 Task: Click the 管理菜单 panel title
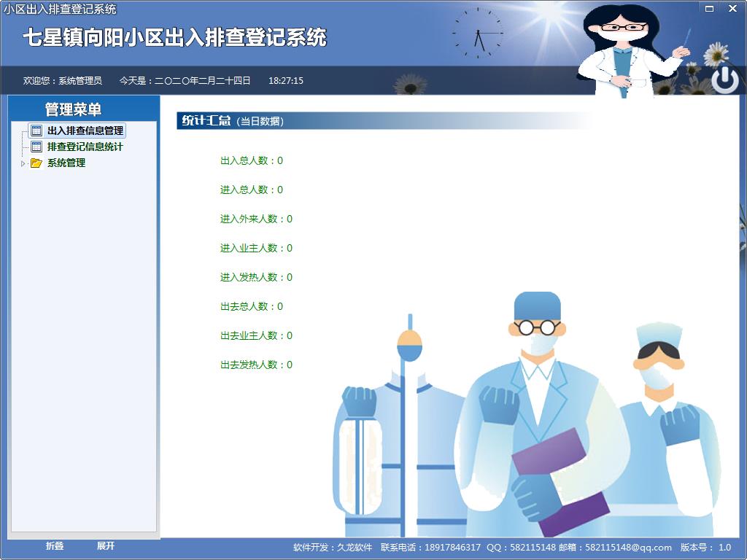73,109
